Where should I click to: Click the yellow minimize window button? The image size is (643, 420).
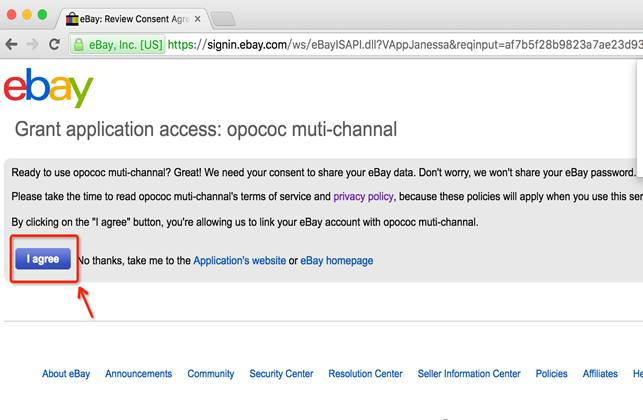pyautogui.click(x=27, y=15)
